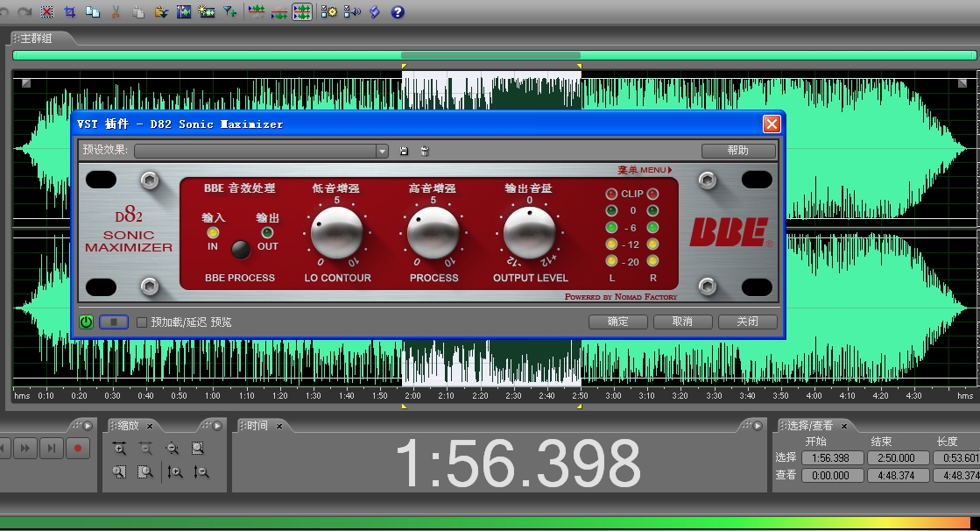Click the 关闭 button
The image size is (980, 531).
pyautogui.click(x=748, y=322)
